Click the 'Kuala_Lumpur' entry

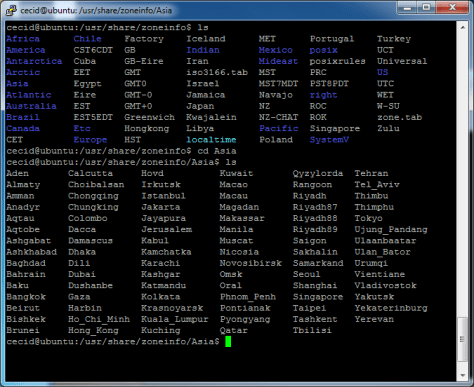click(x=175, y=319)
